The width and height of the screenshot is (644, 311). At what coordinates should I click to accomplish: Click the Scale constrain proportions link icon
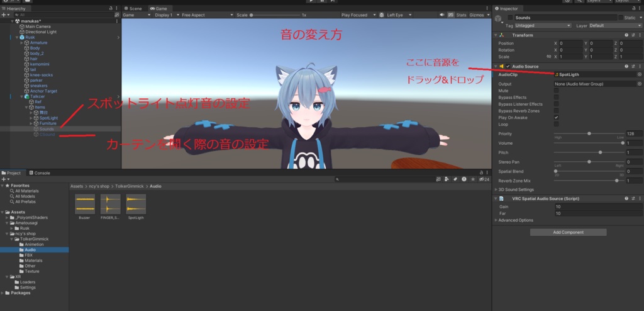click(548, 57)
